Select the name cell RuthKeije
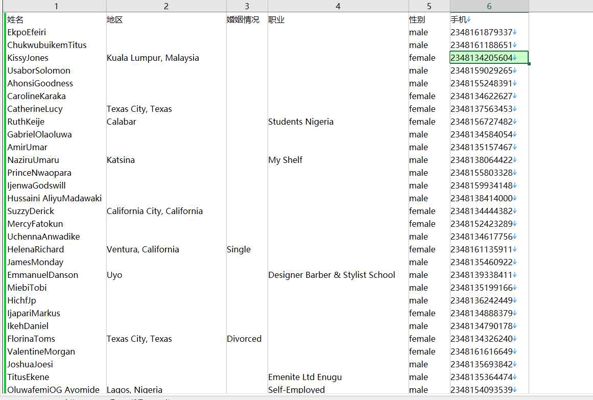 (56, 122)
